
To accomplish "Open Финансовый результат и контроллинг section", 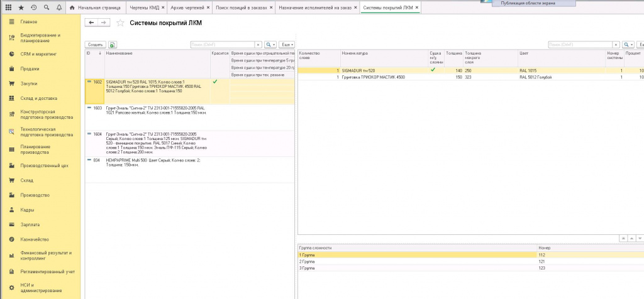I will click(46, 256).
